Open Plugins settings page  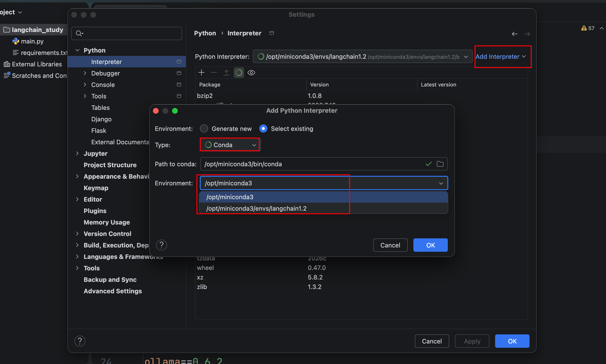[x=95, y=211]
